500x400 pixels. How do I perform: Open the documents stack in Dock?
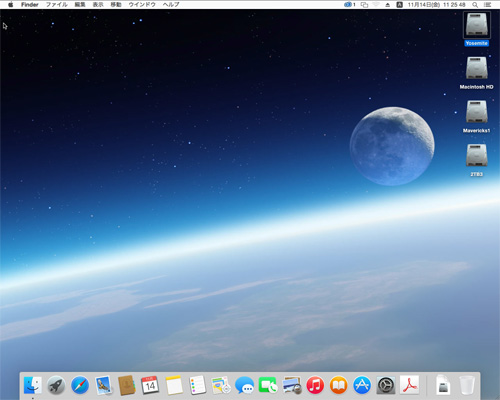[x=443, y=385]
